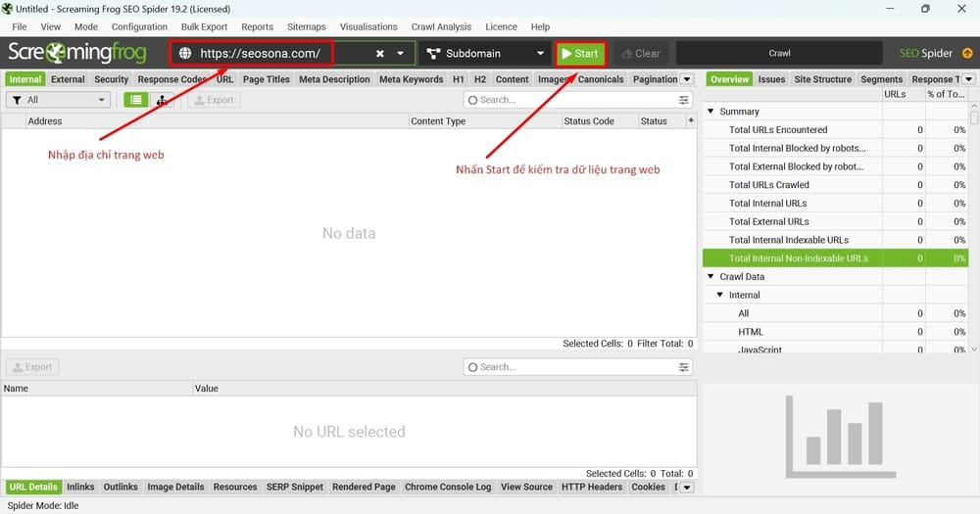The width and height of the screenshot is (980, 514).
Task: Collapse the Internal tree node
Action: 720,295
